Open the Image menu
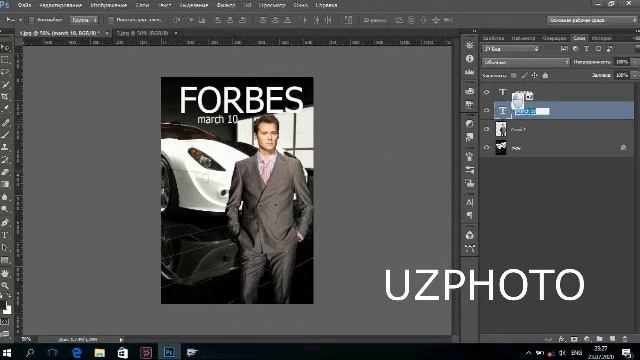640x360 pixels. pos(109,5)
